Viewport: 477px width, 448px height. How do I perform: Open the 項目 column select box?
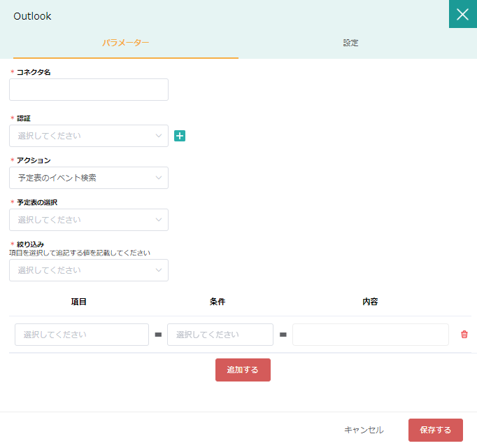(x=82, y=335)
